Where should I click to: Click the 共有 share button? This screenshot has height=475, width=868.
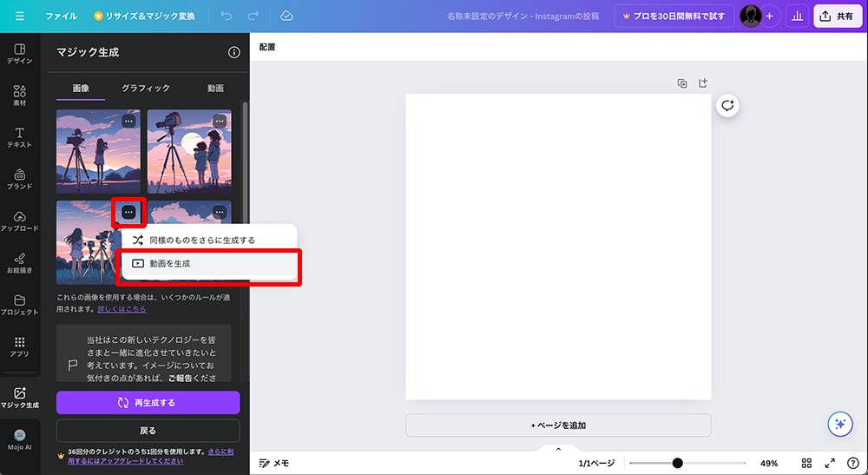[x=838, y=16]
